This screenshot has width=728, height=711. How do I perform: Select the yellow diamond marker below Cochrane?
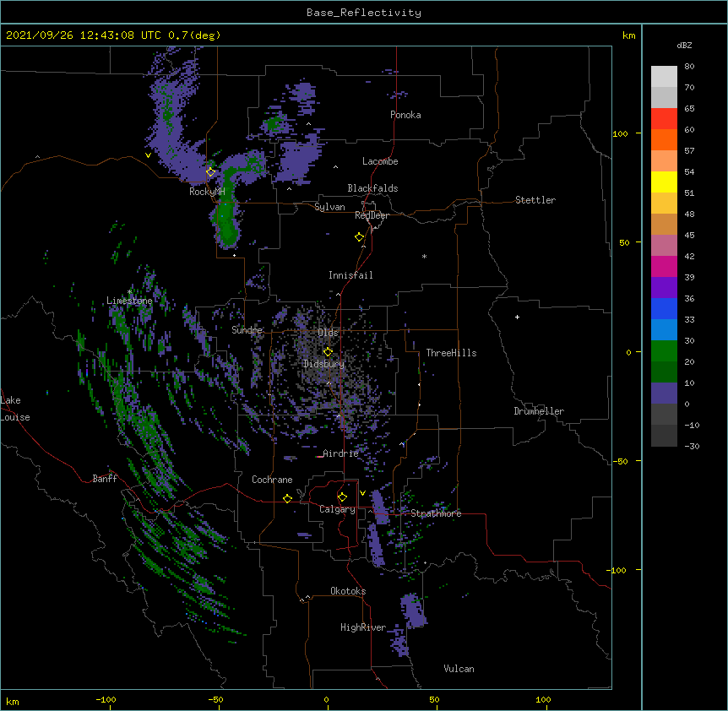[287, 498]
